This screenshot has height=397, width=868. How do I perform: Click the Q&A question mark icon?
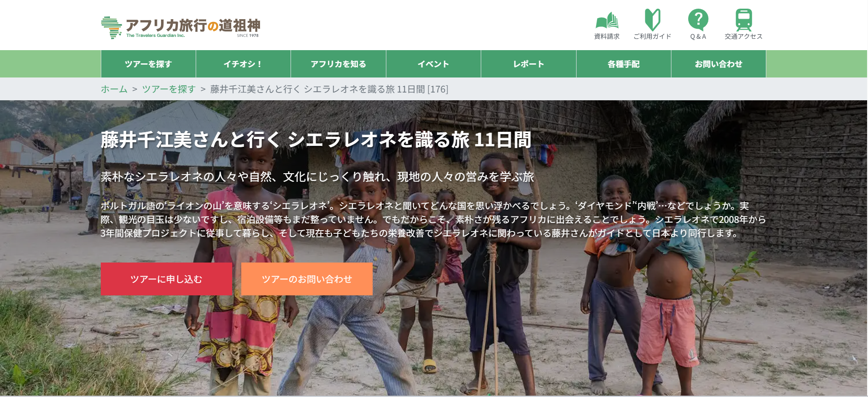tap(698, 20)
